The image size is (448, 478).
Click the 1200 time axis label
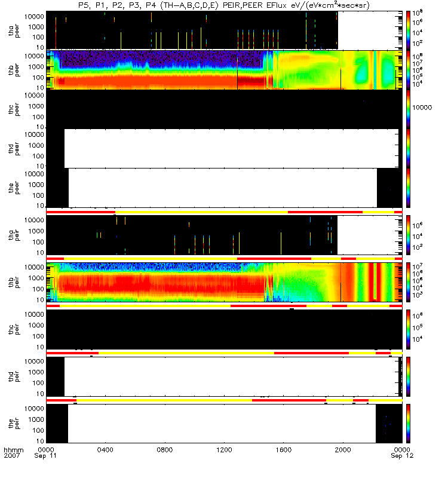[224, 450]
